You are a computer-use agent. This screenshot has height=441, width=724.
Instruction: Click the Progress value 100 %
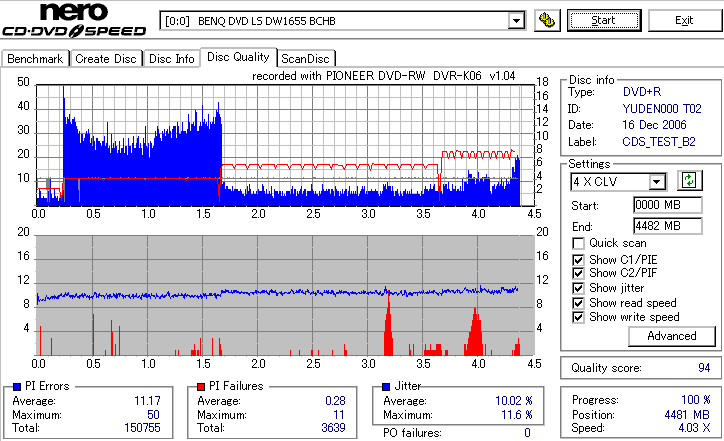point(696,400)
